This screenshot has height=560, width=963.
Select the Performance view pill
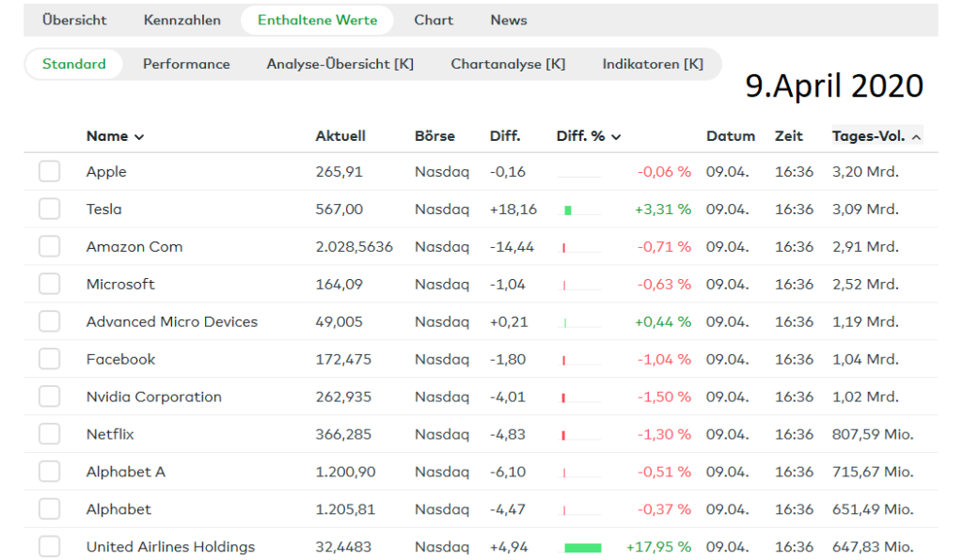tap(186, 64)
